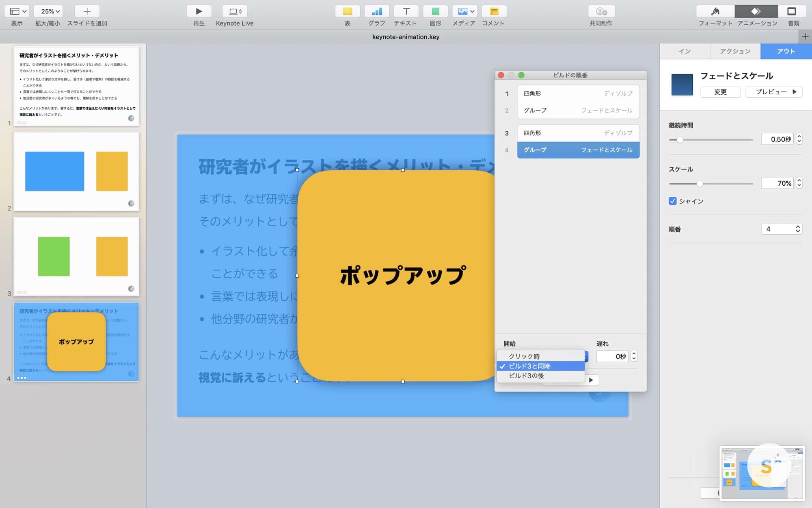Click プレビュー (Preview) button
This screenshot has height=508, width=812.
pyautogui.click(x=774, y=91)
